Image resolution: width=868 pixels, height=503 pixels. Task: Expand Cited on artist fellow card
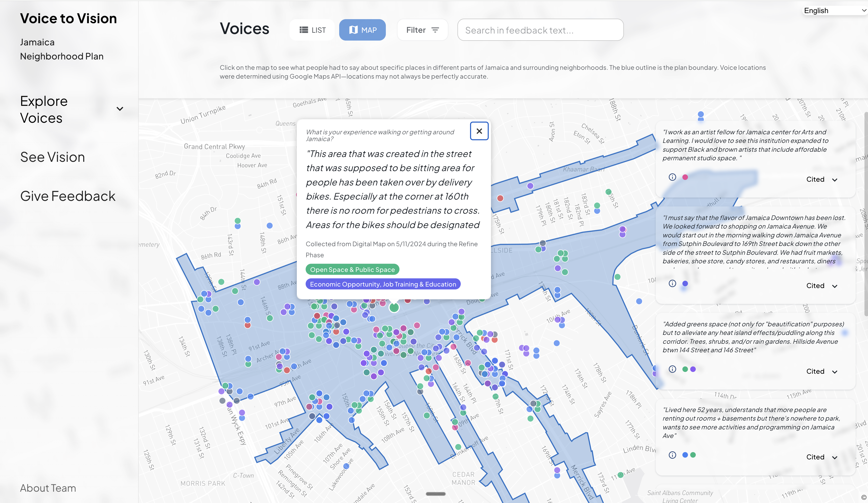(822, 179)
